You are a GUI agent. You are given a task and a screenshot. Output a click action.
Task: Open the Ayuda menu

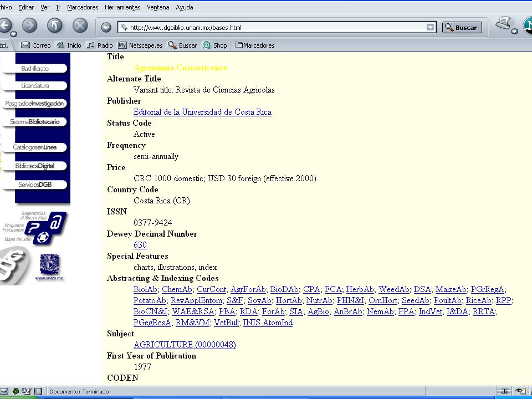point(184,7)
